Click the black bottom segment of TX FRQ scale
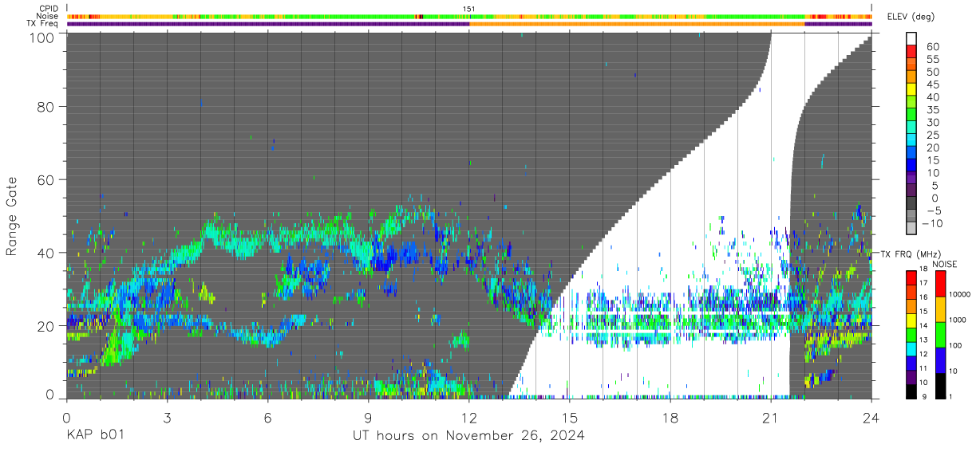980x452 pixels. 911,391
